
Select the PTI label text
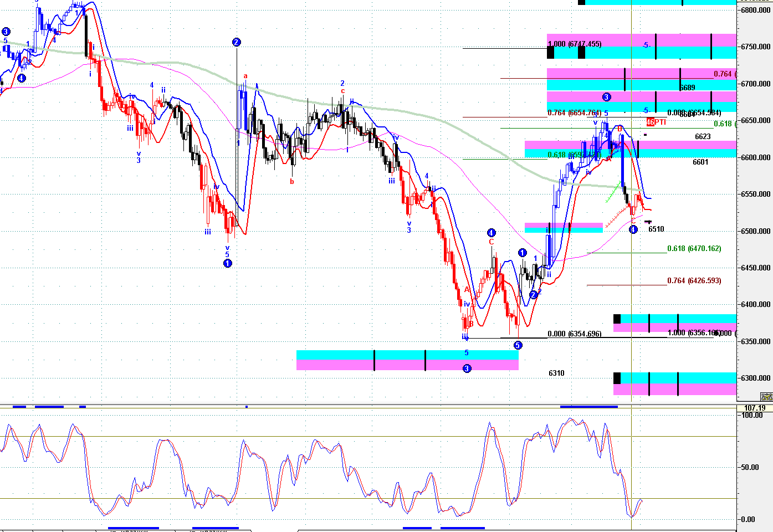pos(661,122)
